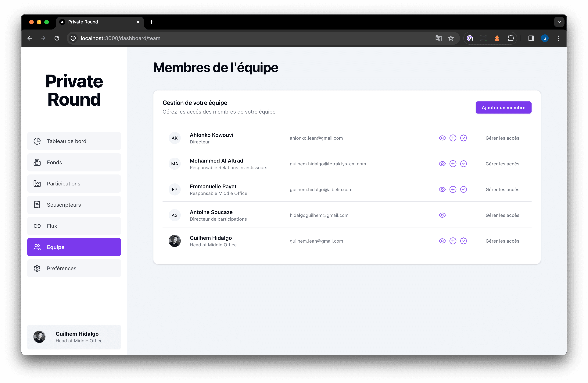Screen dimensions: 588x383
Task: Open Préférences settings page
Action: 74,268
